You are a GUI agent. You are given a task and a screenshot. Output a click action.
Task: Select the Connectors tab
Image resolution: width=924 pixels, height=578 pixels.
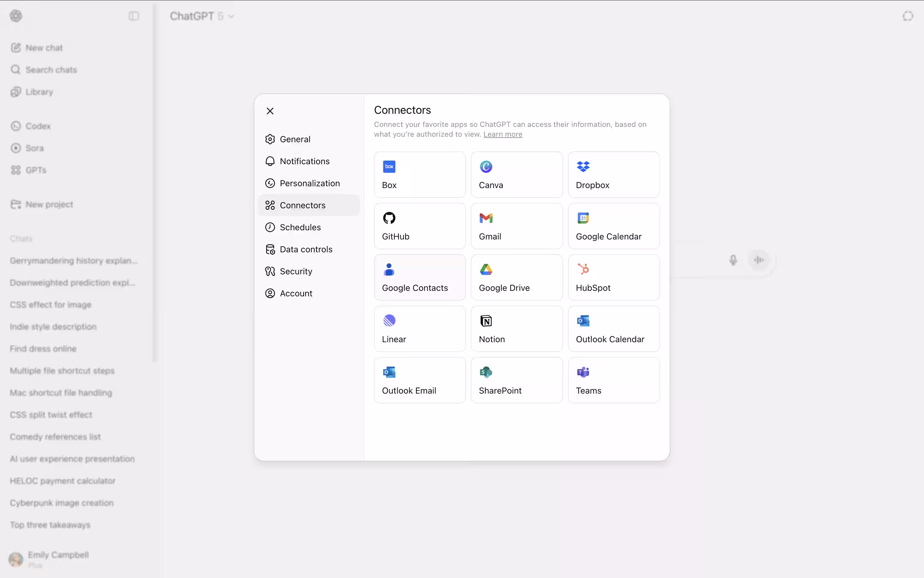pyautogui.click(x=309, y=205)
